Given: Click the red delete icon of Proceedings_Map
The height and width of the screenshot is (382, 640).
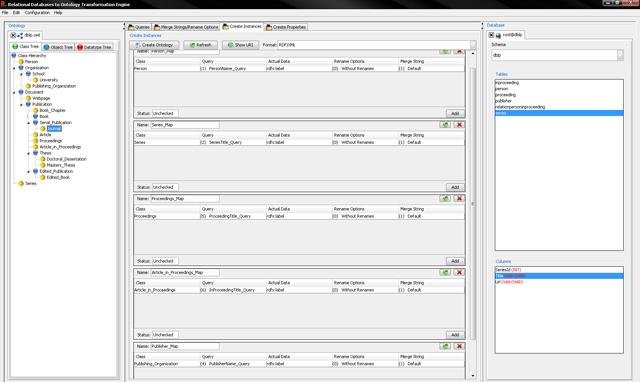Looking at the screenshot, I should click(459, 198).
